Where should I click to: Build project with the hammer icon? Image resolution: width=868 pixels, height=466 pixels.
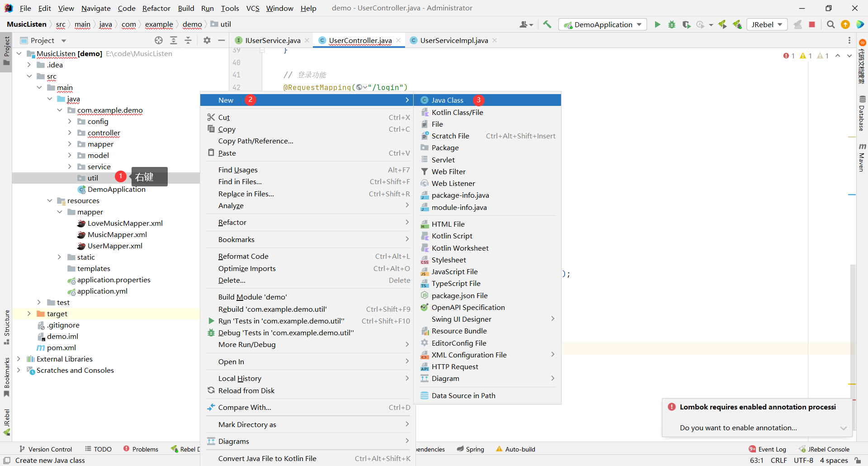547,24
